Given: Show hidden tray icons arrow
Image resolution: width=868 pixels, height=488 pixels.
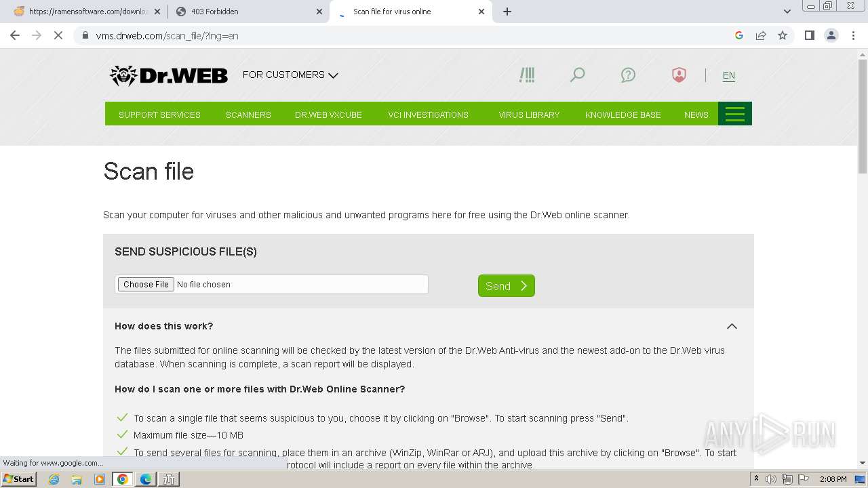Looking at the screenshot, I should [x=756, y=479].
